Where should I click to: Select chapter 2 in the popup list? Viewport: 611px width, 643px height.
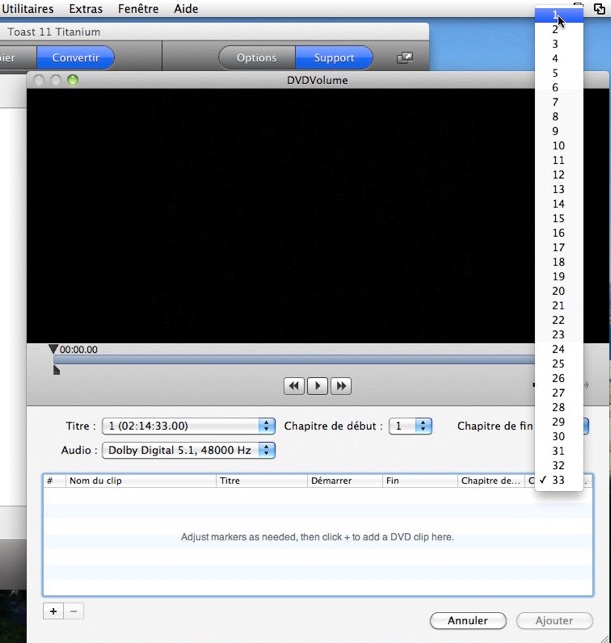point(559,30)
